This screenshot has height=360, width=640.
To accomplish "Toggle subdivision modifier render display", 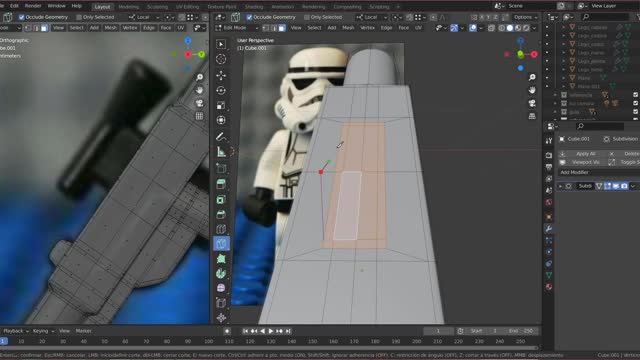I will 624,186.
